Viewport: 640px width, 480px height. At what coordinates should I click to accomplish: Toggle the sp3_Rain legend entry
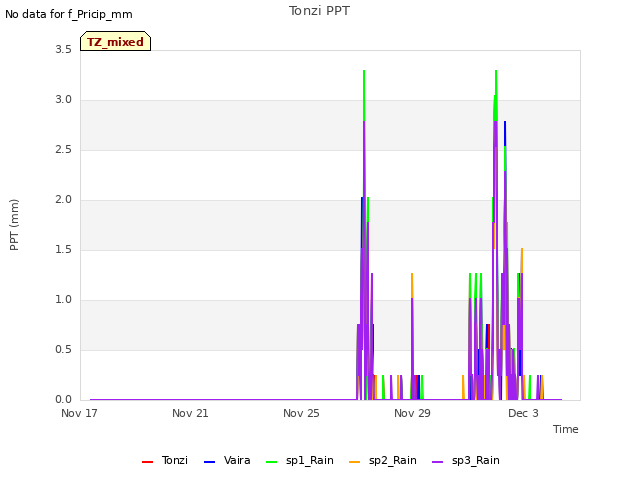pos(466,460)
